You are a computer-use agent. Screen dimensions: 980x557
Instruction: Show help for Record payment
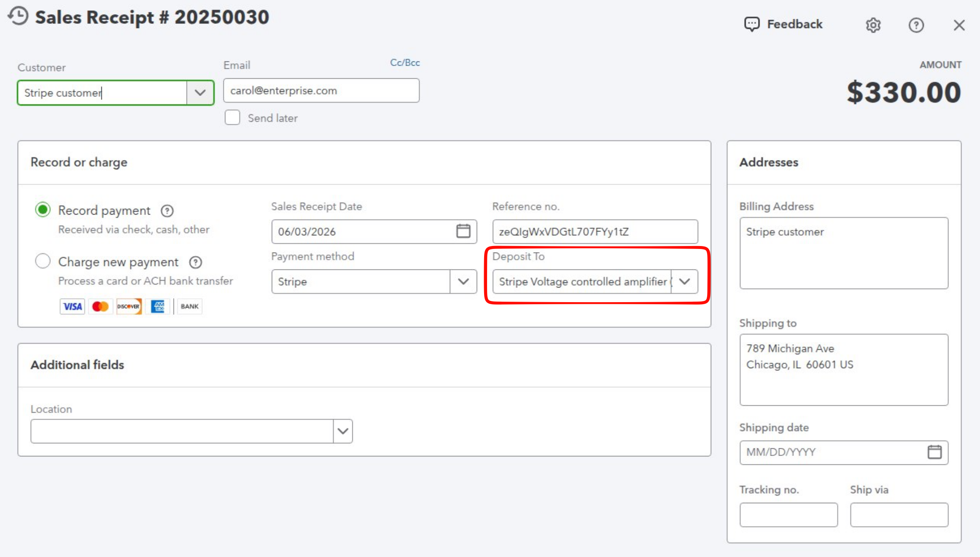coord(167,211)
